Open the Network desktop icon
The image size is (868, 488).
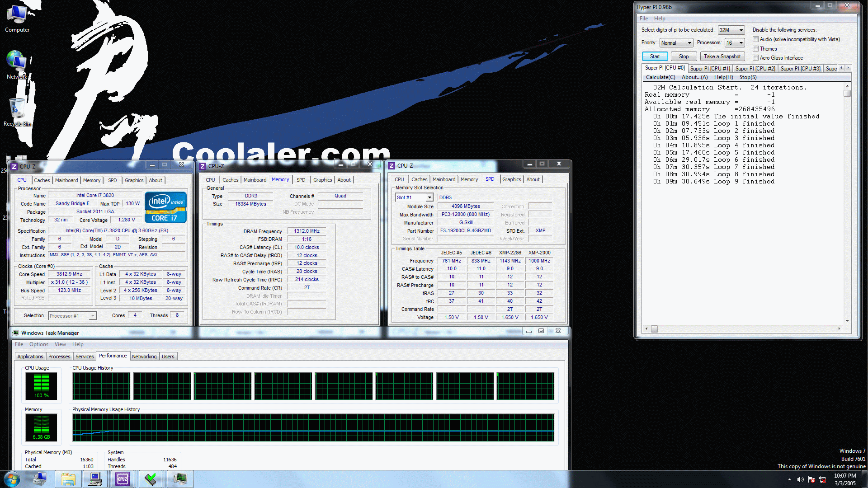coord(17,64)
